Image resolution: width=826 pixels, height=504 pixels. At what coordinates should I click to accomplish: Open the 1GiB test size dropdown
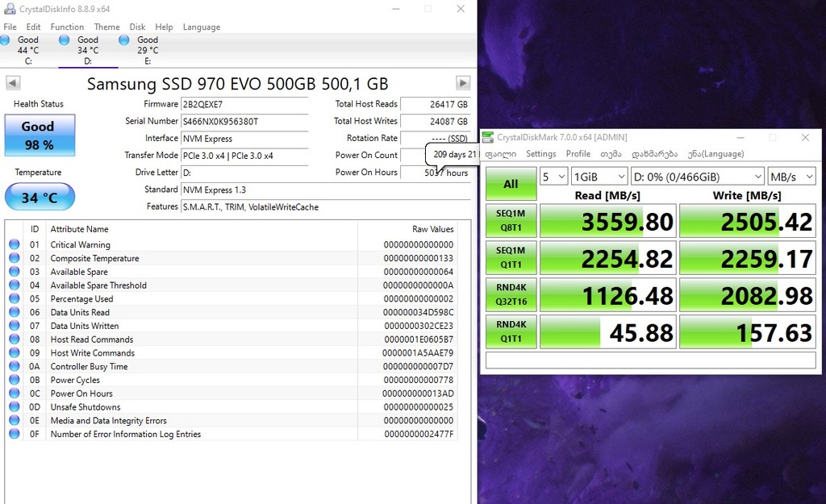click(x=599, y=177)
